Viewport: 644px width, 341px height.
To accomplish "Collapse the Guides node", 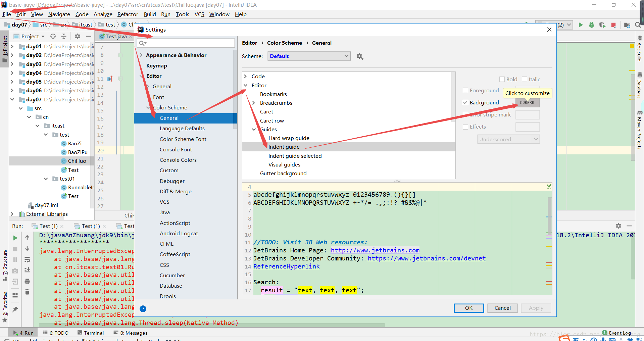I will [x=254, y=130].
